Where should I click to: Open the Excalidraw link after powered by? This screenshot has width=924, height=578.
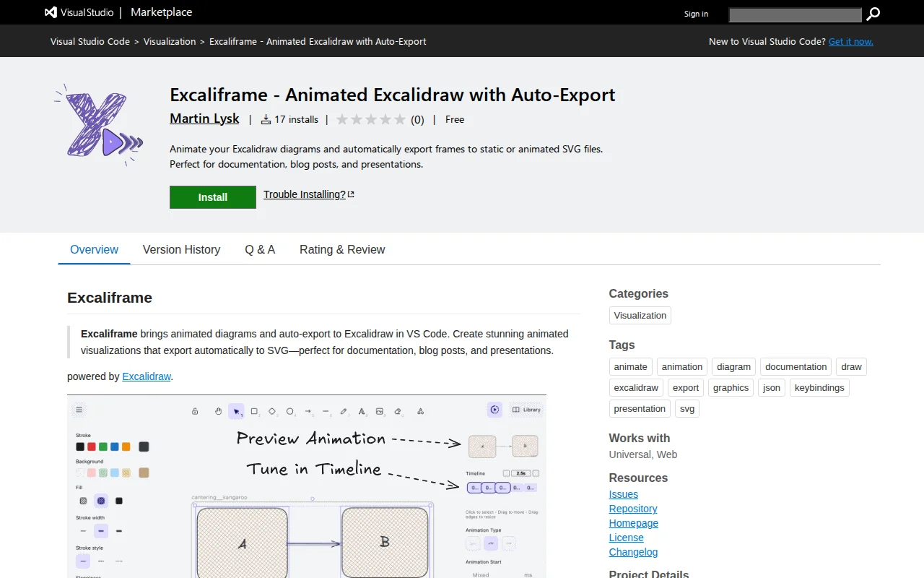click(x=147, y=376)
